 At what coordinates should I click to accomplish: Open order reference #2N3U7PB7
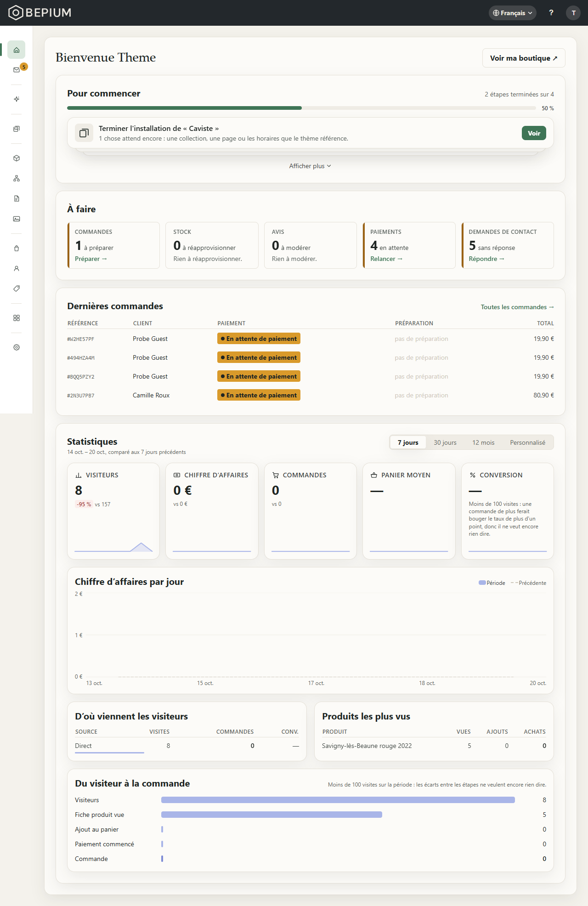pos(81,396)
